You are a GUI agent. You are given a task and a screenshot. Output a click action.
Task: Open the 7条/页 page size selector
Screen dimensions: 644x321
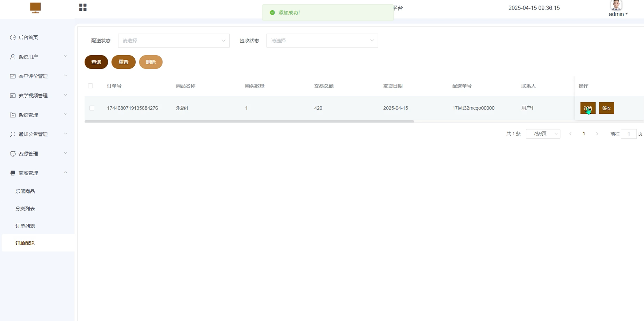point(543,134)
